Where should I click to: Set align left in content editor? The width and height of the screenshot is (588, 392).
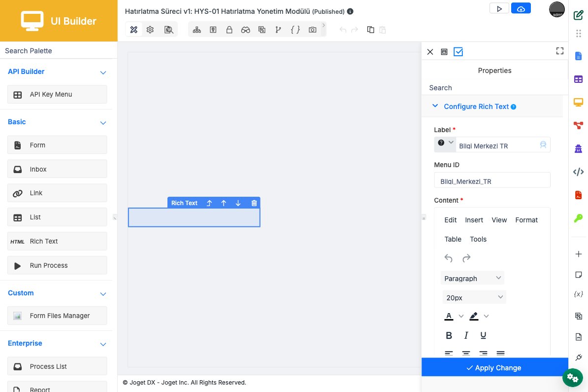(449, 353)
